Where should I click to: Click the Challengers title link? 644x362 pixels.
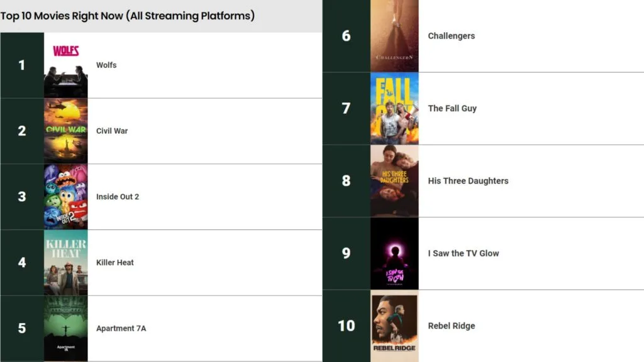coord(451,36)
